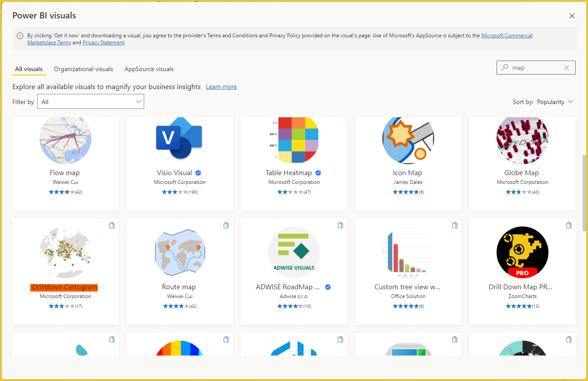Click certified badge next to Table Heatmap

[318, 173]
